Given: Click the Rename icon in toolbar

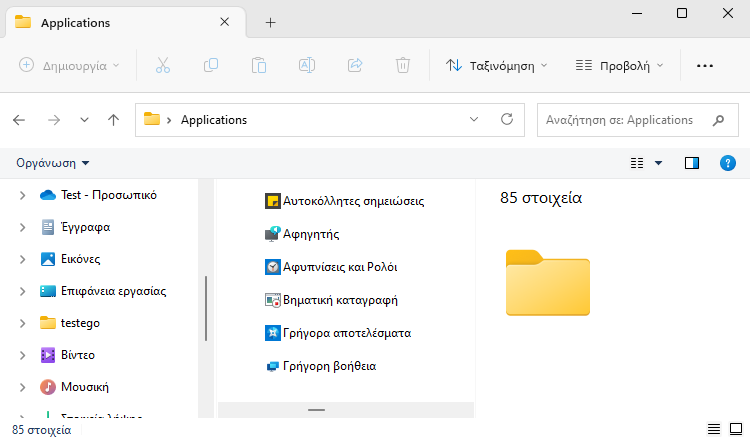Looking at the screenshot, I should tap(307, 65).
